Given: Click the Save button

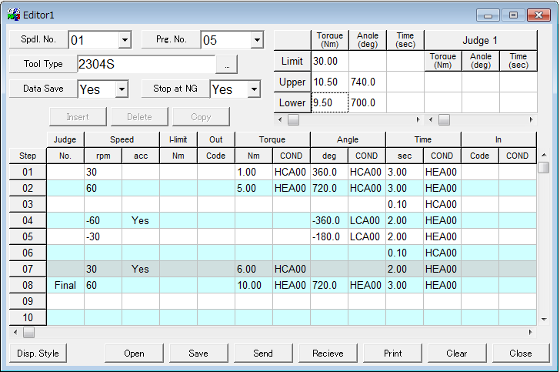Looking at the screenshot, I should [x=199, y=353].
